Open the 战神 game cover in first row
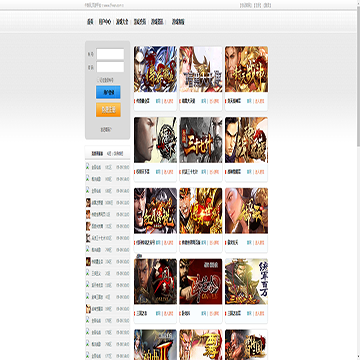This screenshot has width=360, height=360. (246, 69)
